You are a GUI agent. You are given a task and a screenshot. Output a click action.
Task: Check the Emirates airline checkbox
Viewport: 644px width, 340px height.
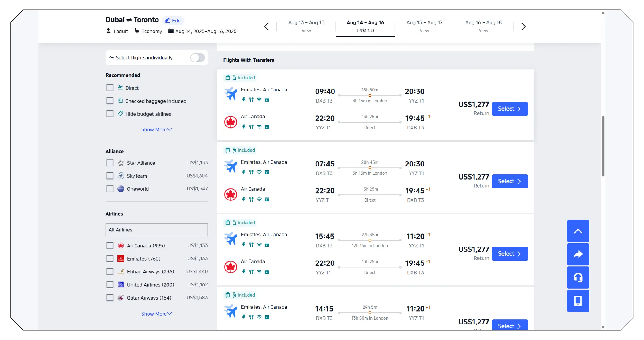tap(110, 259)
